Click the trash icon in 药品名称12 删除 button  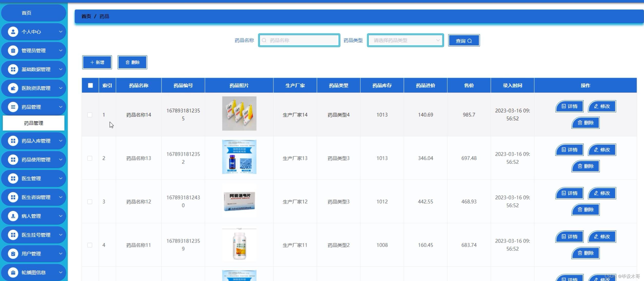580,210
